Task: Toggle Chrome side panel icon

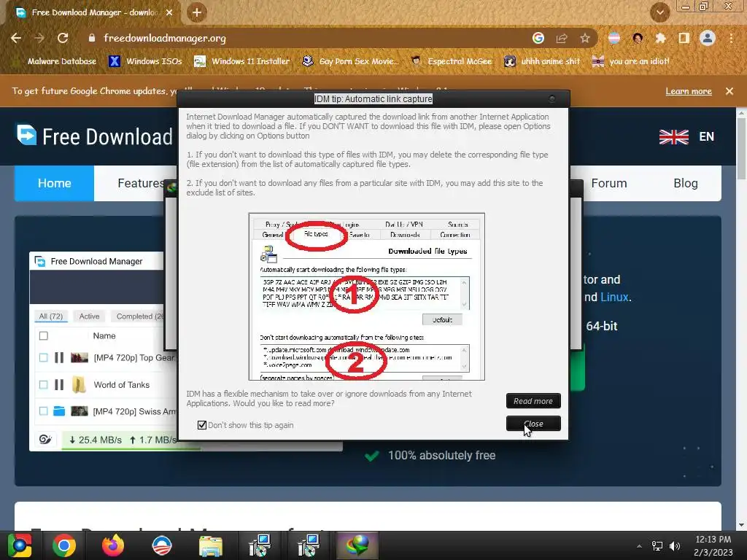Action: point(684,38)
